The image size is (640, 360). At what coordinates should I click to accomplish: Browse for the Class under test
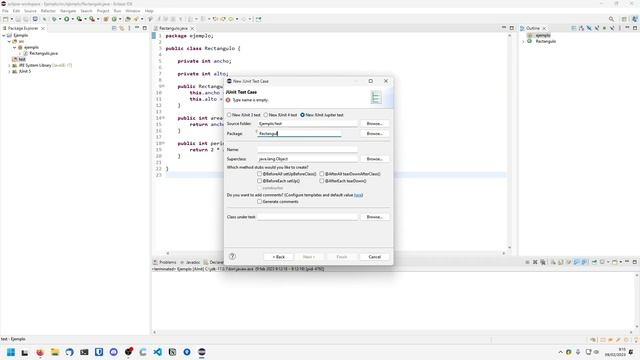[x=374, y=217]
